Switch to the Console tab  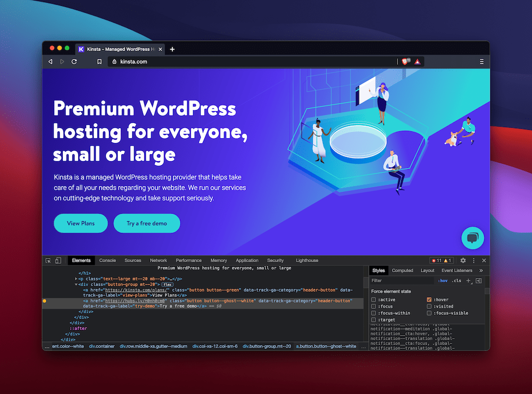107,261
